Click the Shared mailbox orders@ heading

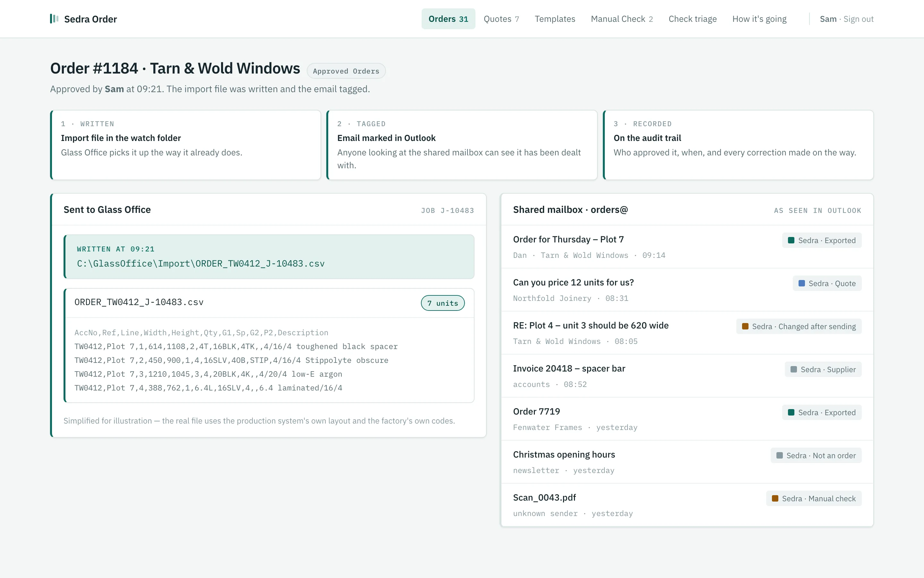(x=570, y=209)
